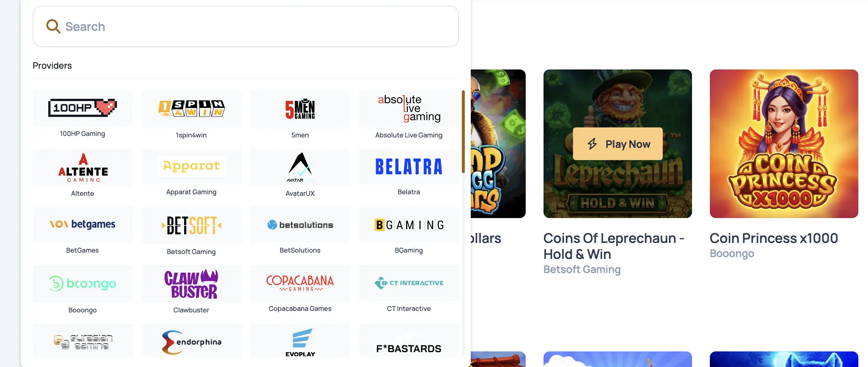The height and width of the screenshot is (367, 868).
Task: Open Booongo link under Coin Princess
Action: 732,253
